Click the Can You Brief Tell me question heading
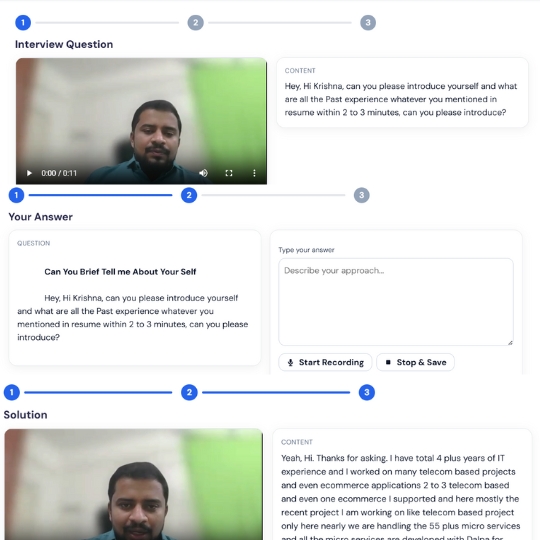This screenshot has height=540, width=540. click(x=120, y=272)
